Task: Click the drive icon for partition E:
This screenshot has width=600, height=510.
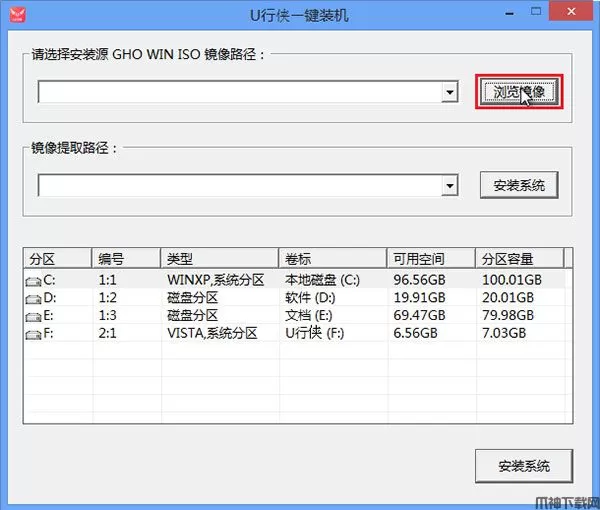Action: coord(33,317)
